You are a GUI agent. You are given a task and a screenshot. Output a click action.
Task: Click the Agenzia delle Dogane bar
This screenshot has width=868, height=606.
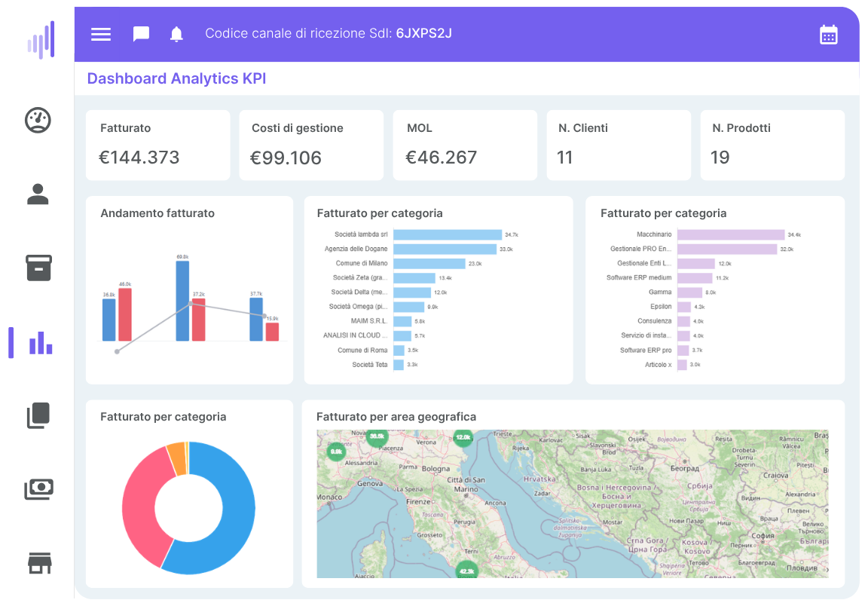445,249
